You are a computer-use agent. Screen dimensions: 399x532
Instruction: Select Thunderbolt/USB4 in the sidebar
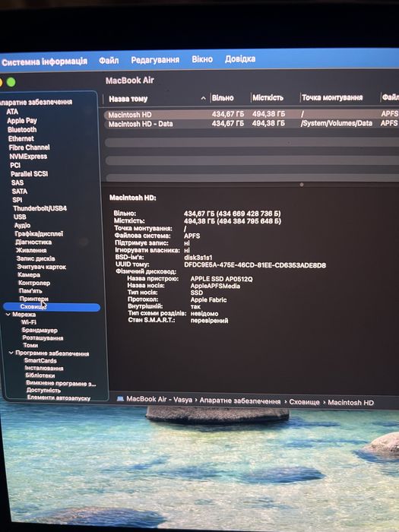click(40, 208)
